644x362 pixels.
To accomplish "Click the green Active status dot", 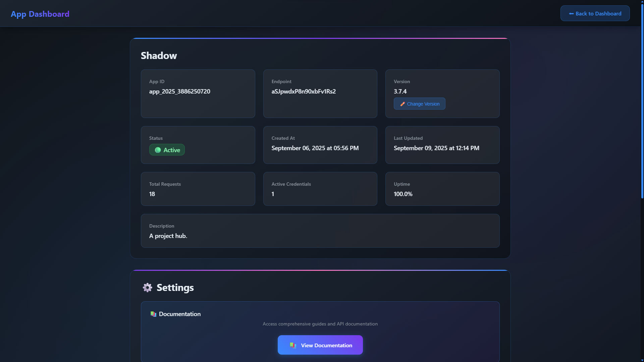I will point(158,150).
